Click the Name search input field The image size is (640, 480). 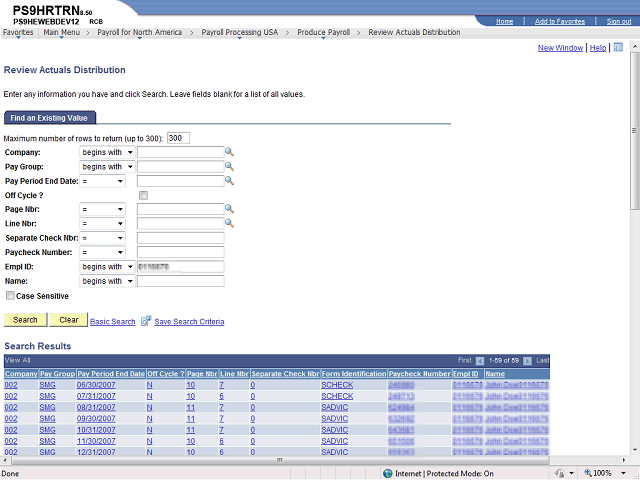tap(180, 281)
